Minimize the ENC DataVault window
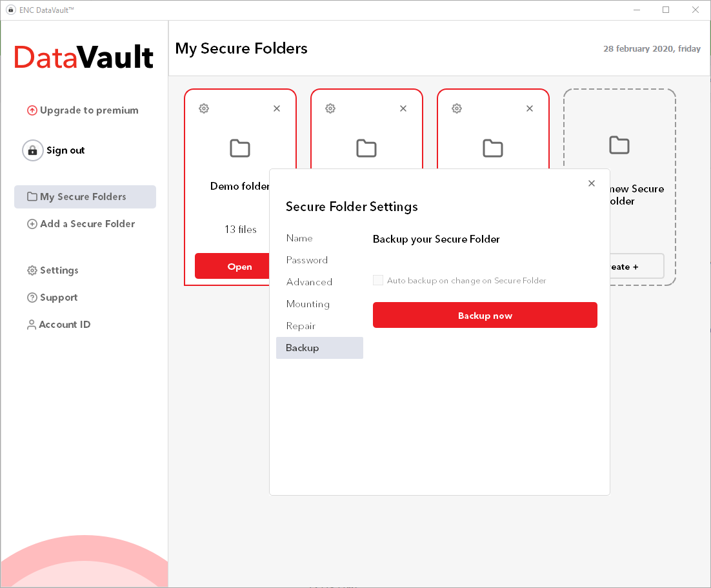This screenshot has height=588, width=711. pyautogui.click(x=637, y=10)
